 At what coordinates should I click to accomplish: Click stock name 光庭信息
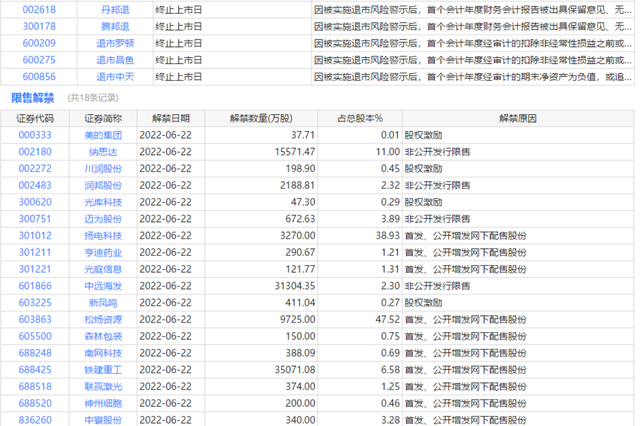(103, 269)
